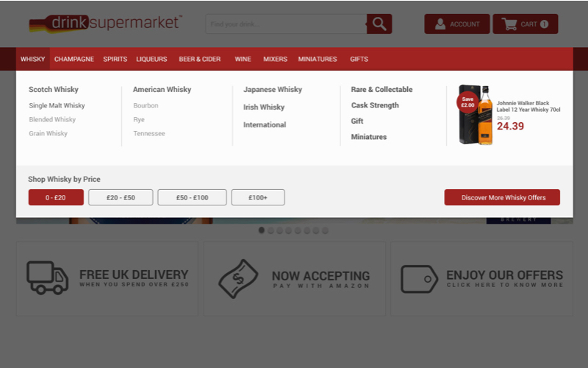Click the account user icon
The image size is (588, 368).
coord(440,24)
